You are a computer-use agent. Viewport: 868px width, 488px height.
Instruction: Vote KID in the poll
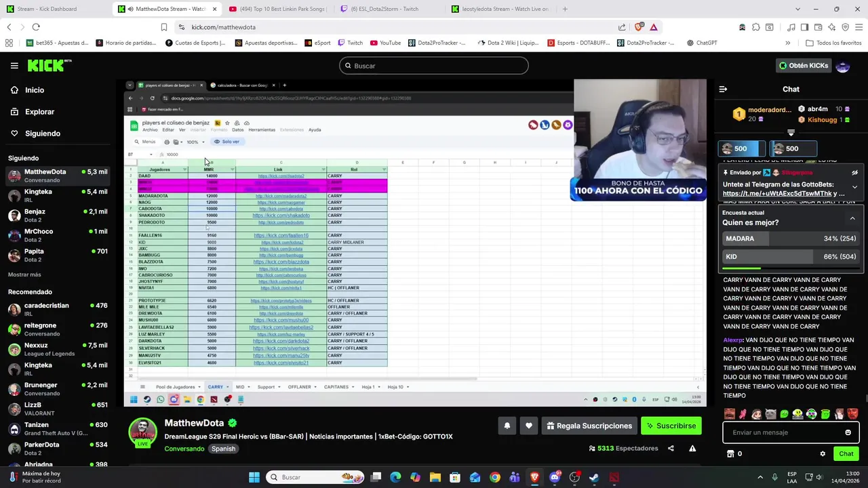791,257
